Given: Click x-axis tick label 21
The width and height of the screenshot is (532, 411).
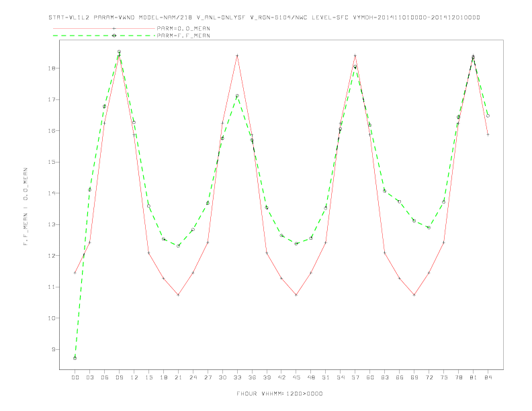Looking at the screenshot, I should coord(178,377).
